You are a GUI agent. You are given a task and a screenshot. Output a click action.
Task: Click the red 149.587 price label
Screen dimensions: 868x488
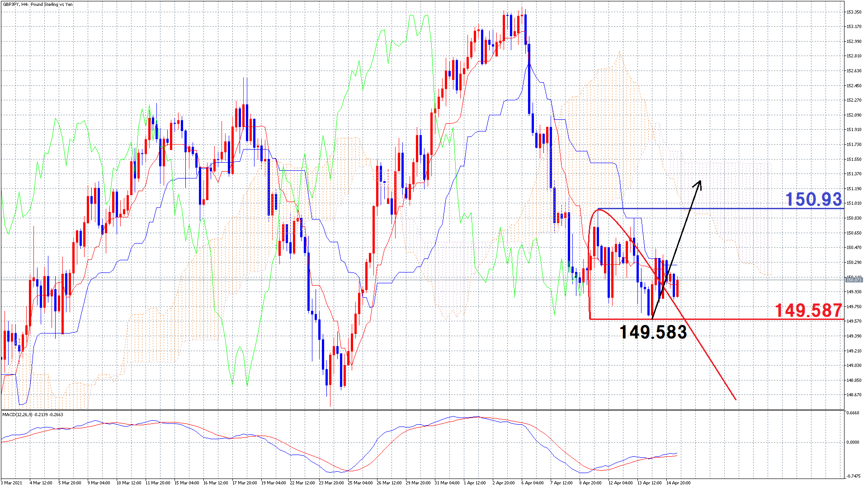(x=808, y=310)
